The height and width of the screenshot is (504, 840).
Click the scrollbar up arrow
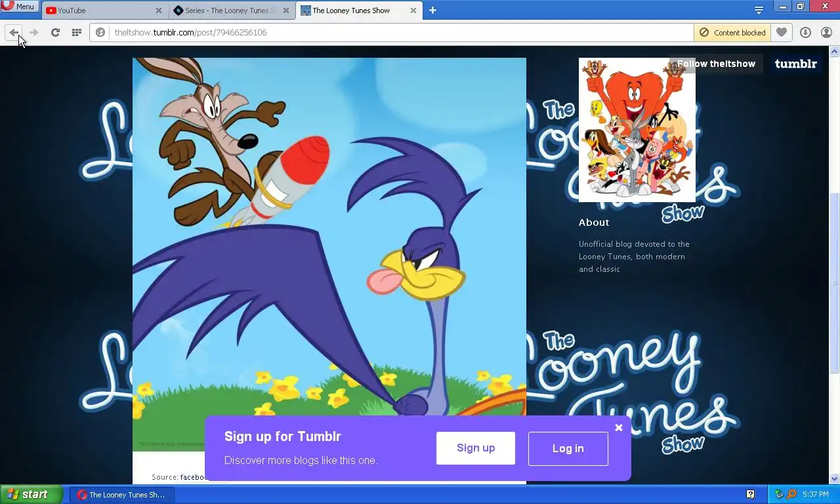(x=835, y=51)
